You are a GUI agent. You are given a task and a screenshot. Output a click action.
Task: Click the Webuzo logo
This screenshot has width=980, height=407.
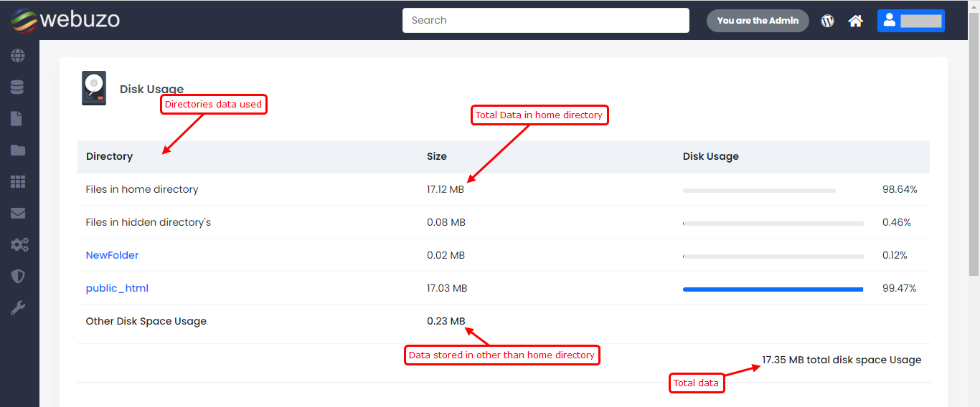(65, 20)
